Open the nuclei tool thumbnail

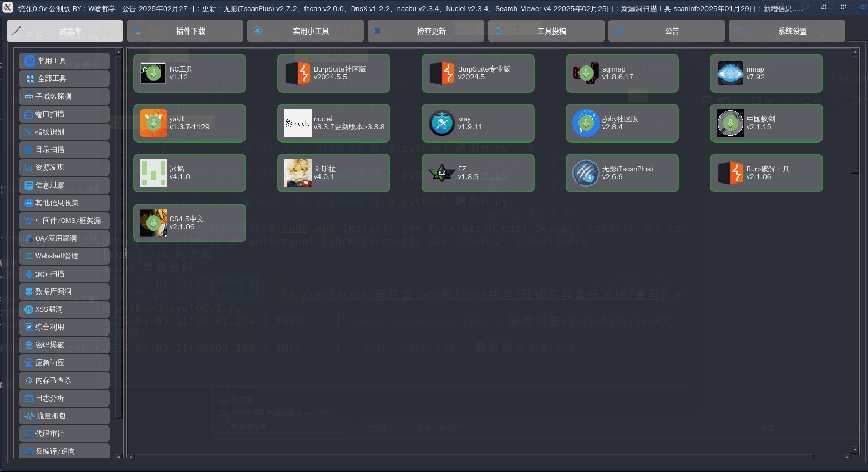coord(297,123)
